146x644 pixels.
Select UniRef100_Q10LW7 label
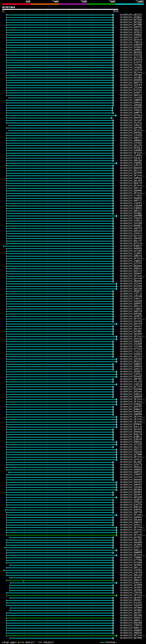(x=131, y=120)
